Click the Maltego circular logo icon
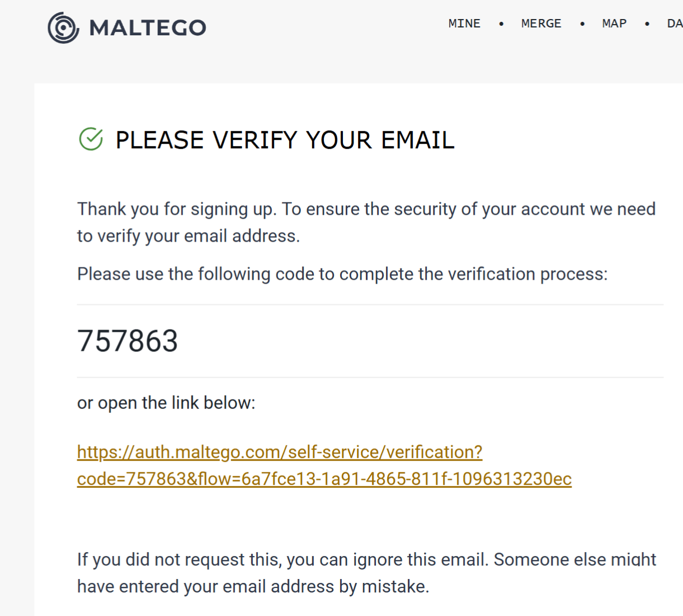 coord(63,27)
